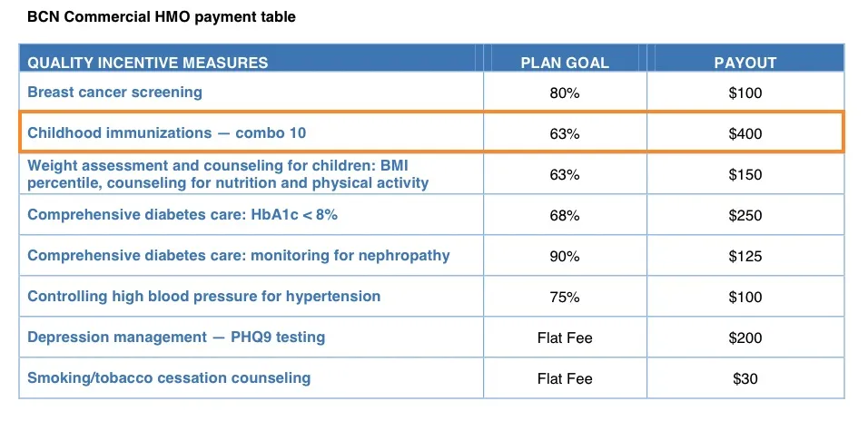Click the Payout column header
The image size is (868, 421).
745,63
